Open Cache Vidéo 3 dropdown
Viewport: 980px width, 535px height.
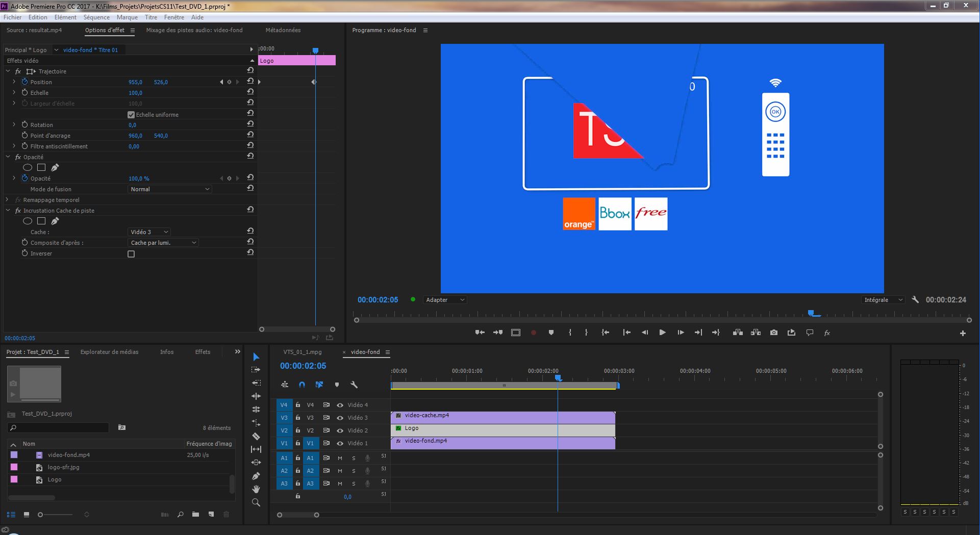(x=149, y=232)
